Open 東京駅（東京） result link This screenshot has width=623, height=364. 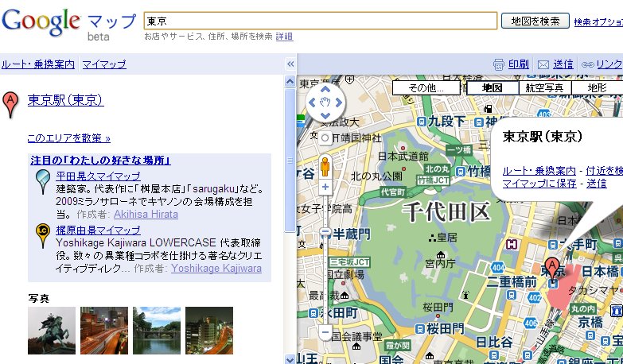tap(66, 100)
